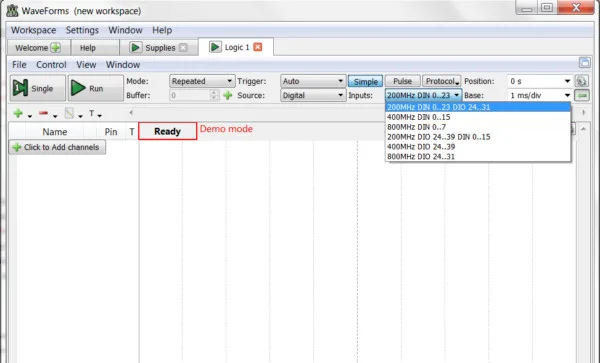Viewport: 600px width, 363px height.
Task: Open the Workspace menu
Action: click(33, 30)
